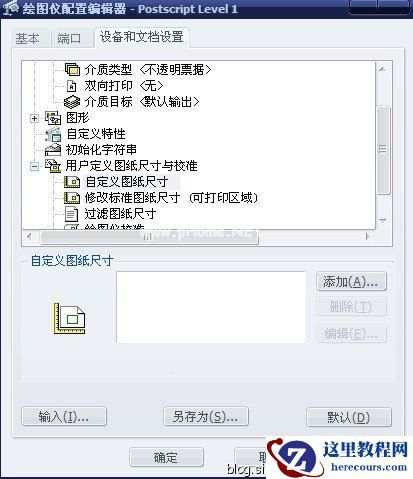Select the 介质类型 media type icon
This screenshot has width=413, height=479.
point(72,70)
